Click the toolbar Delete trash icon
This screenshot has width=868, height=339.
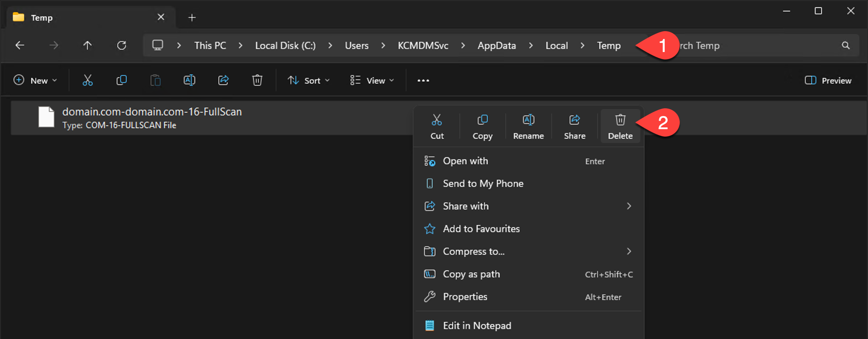(257, 80)
